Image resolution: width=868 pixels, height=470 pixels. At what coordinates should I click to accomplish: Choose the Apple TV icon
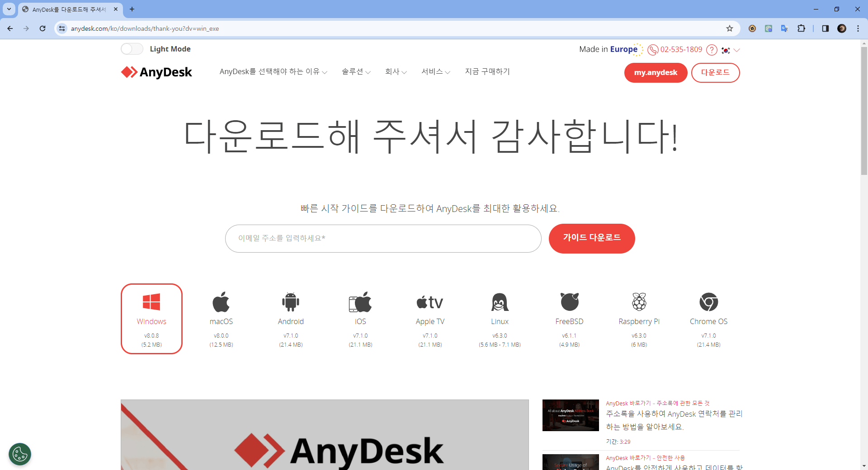[430, 302]
